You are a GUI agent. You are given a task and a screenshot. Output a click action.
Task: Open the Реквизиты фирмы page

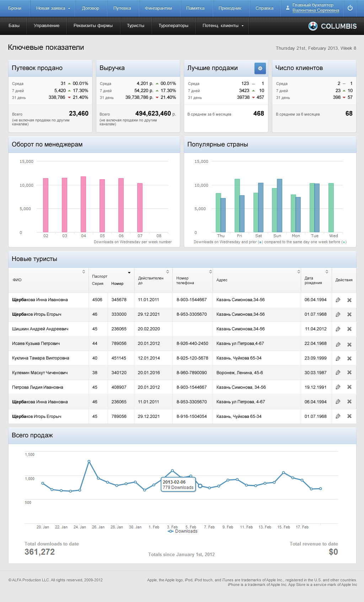(93, 26)
